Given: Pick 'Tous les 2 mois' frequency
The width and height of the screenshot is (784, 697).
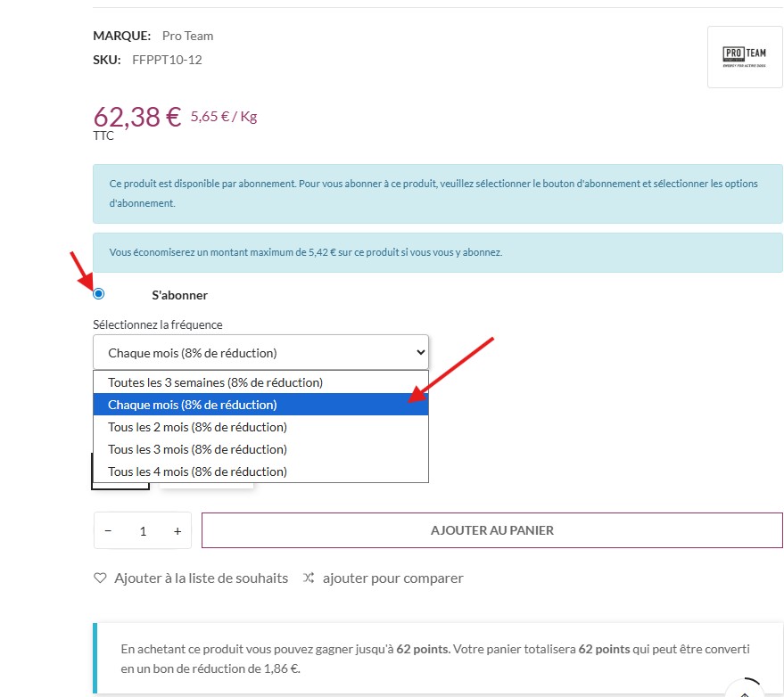Looking at the screenshot, I should coord(197,427).
